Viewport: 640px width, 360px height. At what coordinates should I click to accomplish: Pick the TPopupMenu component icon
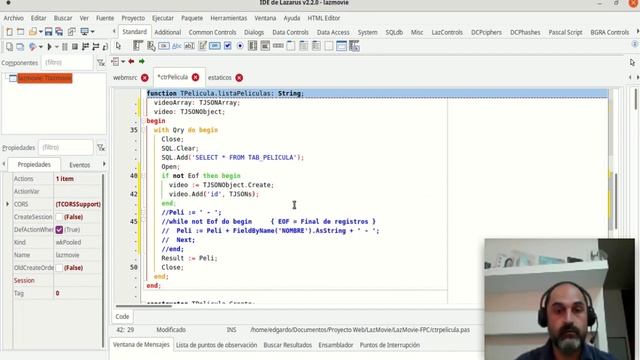151,46
